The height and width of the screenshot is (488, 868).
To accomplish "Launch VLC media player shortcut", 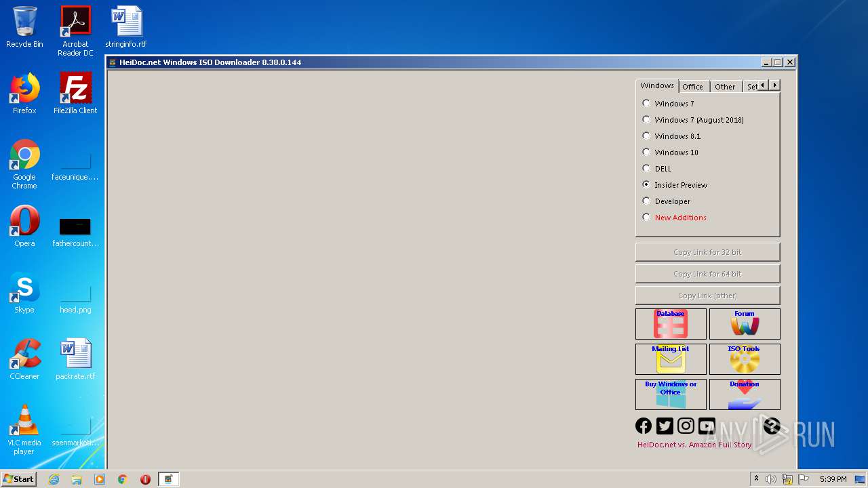I will (x=24, y=430).
